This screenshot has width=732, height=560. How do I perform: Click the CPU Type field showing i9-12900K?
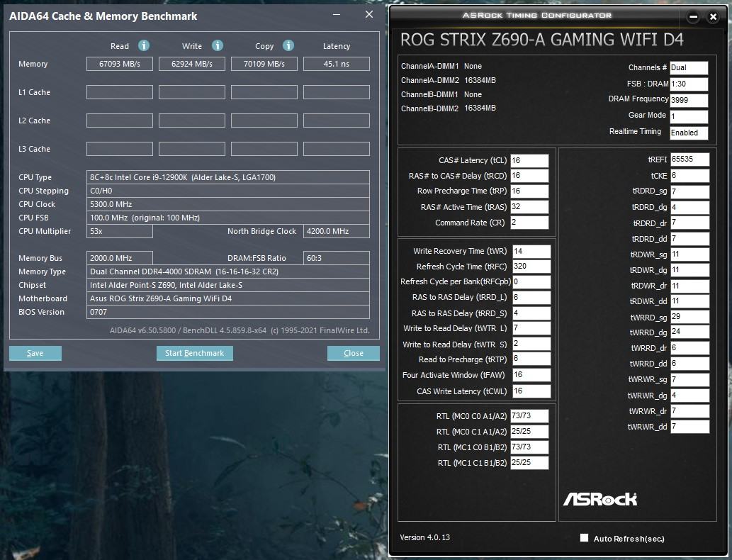227,177
